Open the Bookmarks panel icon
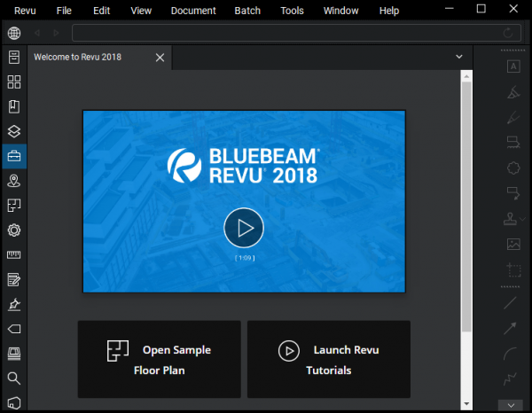532x413 pixels. click(13, 107)
